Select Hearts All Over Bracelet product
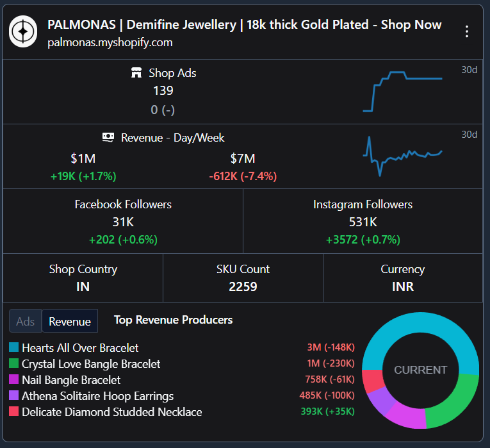The height and width of the screenshot is (448, 490). pyautogui.click(x=80, y=348)
